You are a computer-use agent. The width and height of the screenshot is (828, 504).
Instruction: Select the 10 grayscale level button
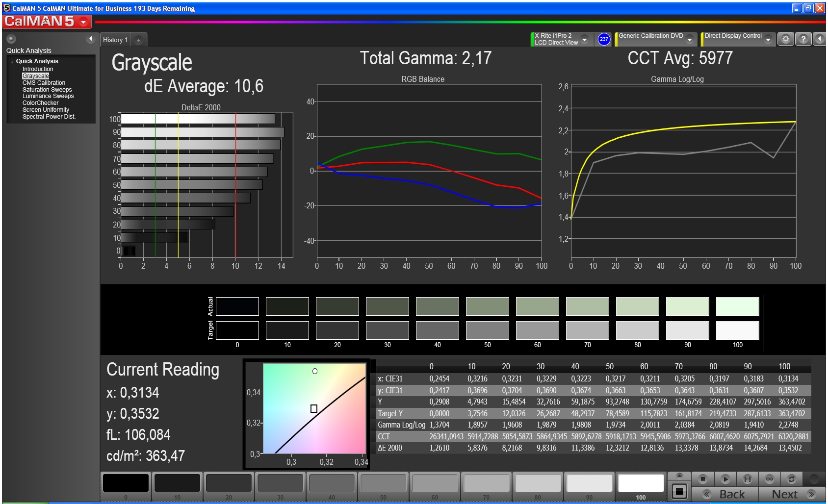pyautogui.click(x=177, y=486)
